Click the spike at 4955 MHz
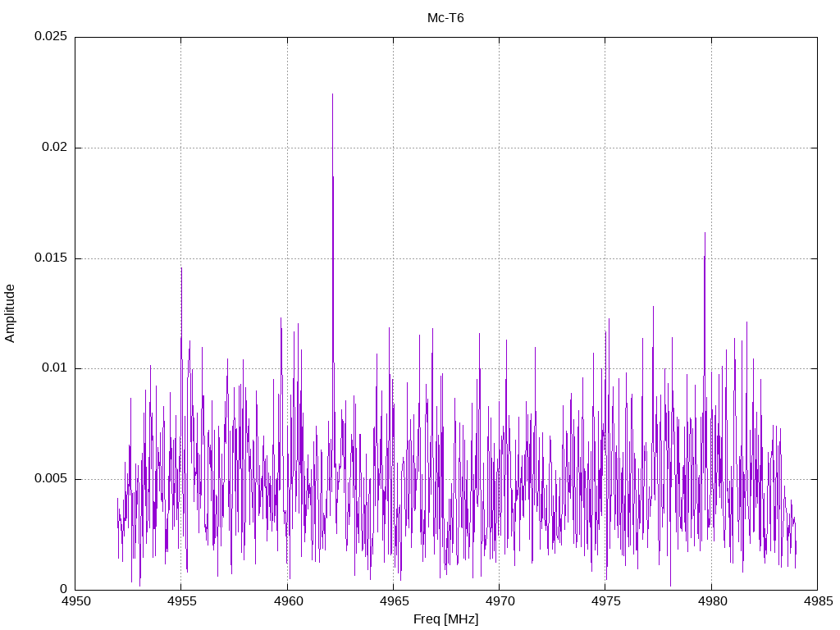The image size is (840, 630). tap(181, 269)
